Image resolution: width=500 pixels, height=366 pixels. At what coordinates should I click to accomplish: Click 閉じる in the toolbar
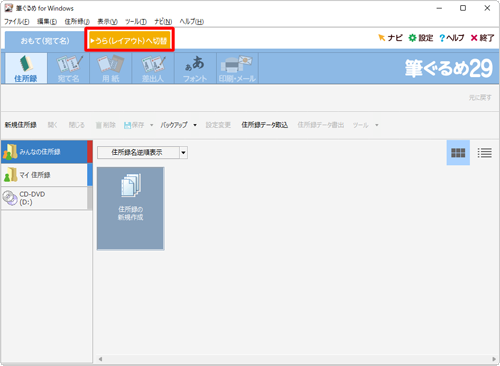click(x=77, y=125)
